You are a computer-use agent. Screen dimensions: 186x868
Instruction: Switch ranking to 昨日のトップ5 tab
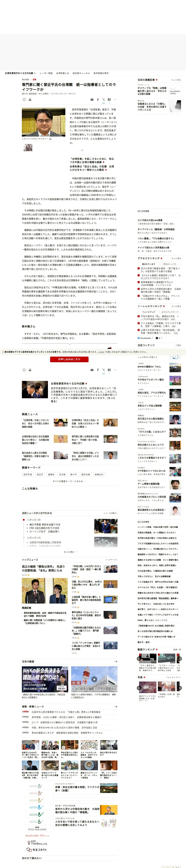169,264
